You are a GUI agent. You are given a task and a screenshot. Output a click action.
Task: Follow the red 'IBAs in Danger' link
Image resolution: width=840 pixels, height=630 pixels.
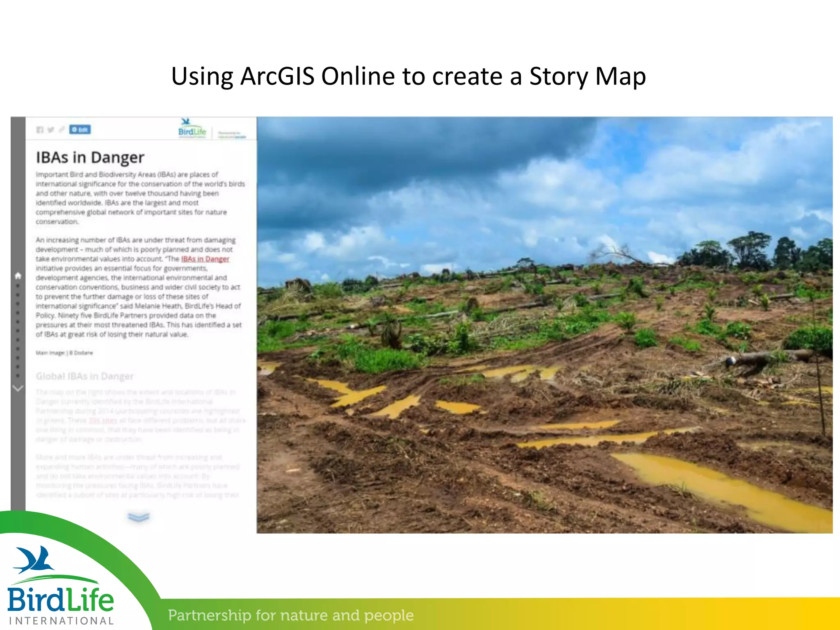pos(205,259)
